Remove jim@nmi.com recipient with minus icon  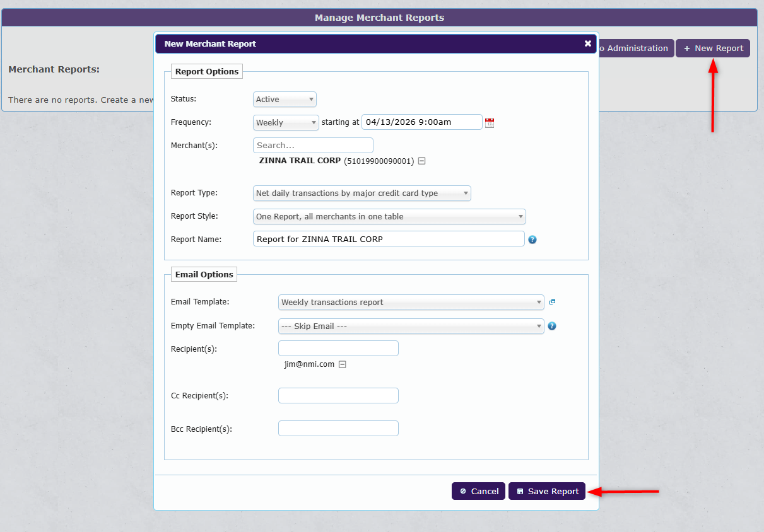(343, 364)
